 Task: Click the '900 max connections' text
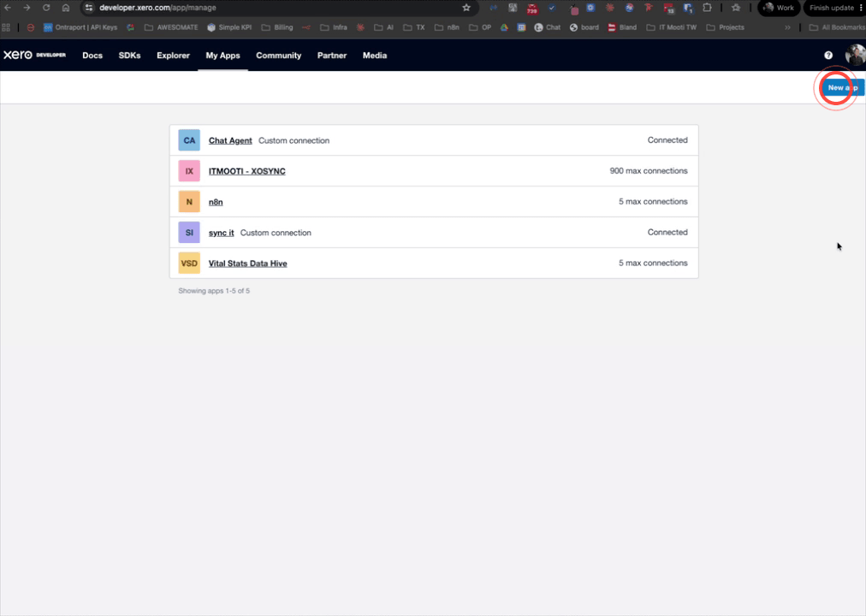pyautogui.click(x=649, y=170)
